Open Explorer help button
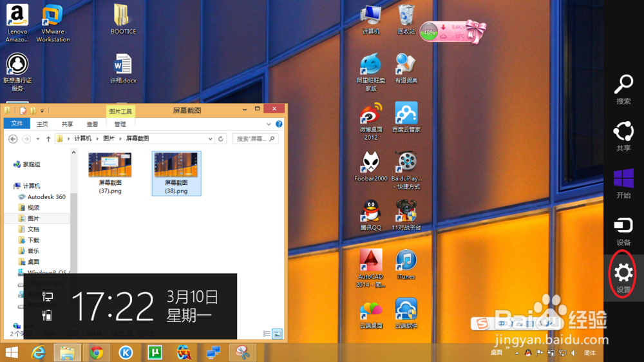This screenshot has width=644, height=362. pos(279,124)
